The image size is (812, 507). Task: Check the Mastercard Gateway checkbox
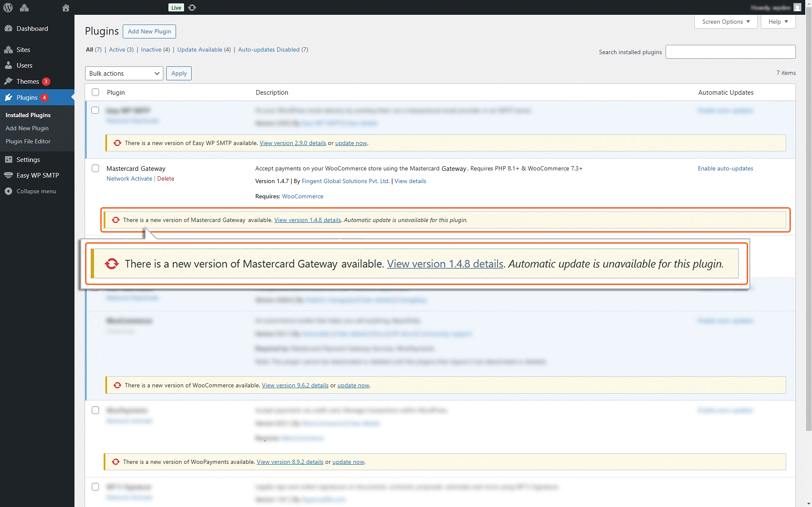pyautogui.click(x=96, y=168)
